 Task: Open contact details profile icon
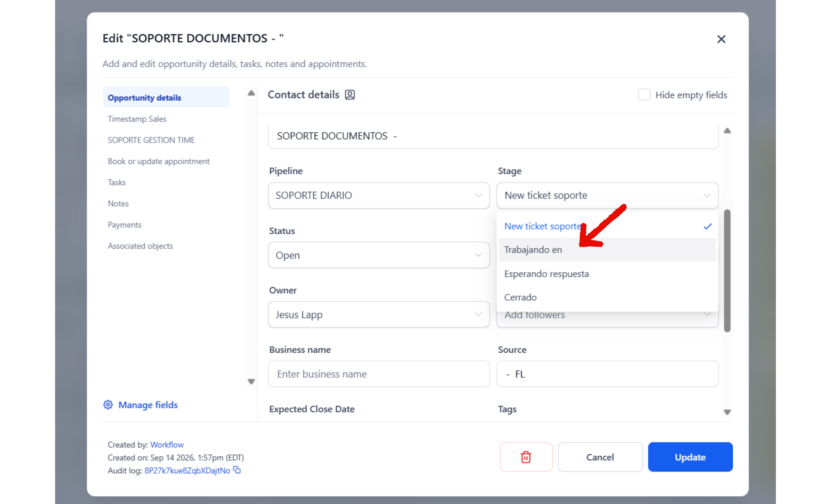350,95
